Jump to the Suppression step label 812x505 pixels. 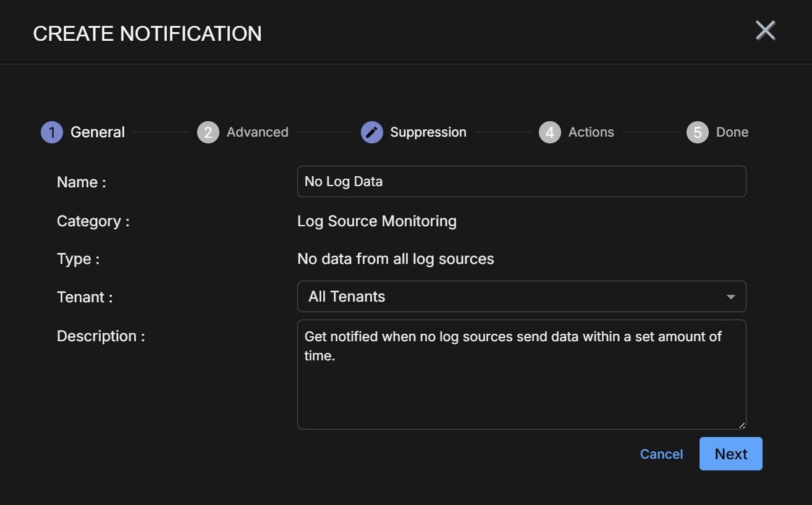click(x=428, y=132)
